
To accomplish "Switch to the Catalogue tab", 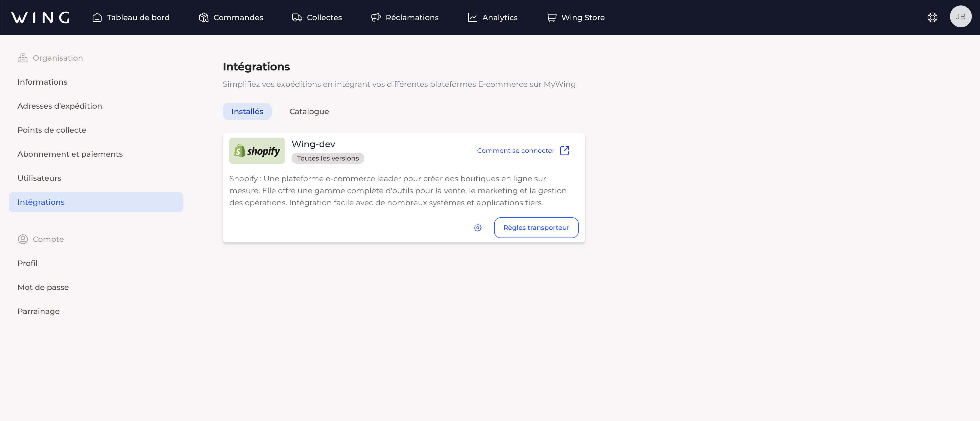I will 309,112.
